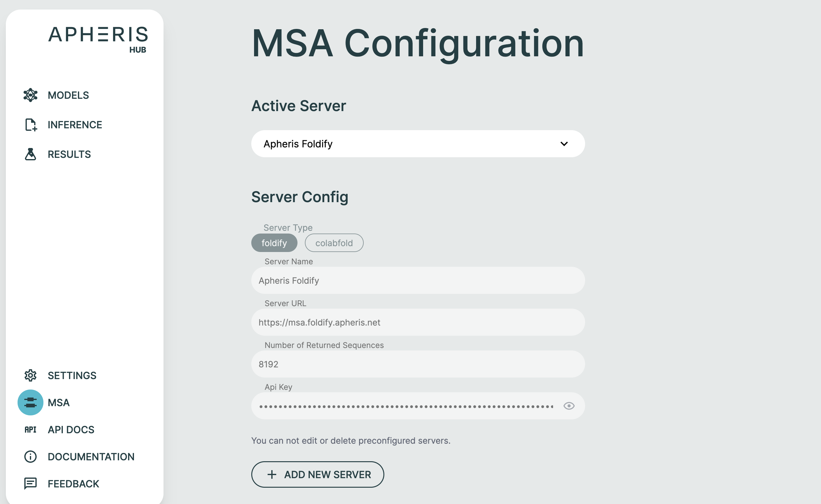This screenshot has height=504, width=821.
Task: Click the Server Name field showing Apheris Foldify
Action: pyautogui.click(x=417, y=280)
